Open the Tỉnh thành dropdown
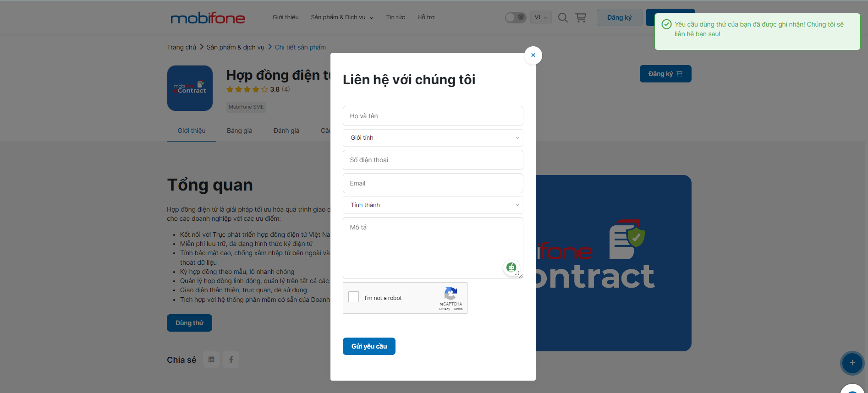The width and height of the screenshot is (868, 393). [433, 205]
